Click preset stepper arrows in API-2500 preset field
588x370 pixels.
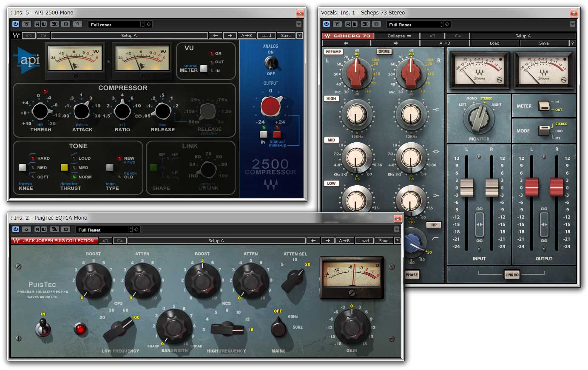143,24
